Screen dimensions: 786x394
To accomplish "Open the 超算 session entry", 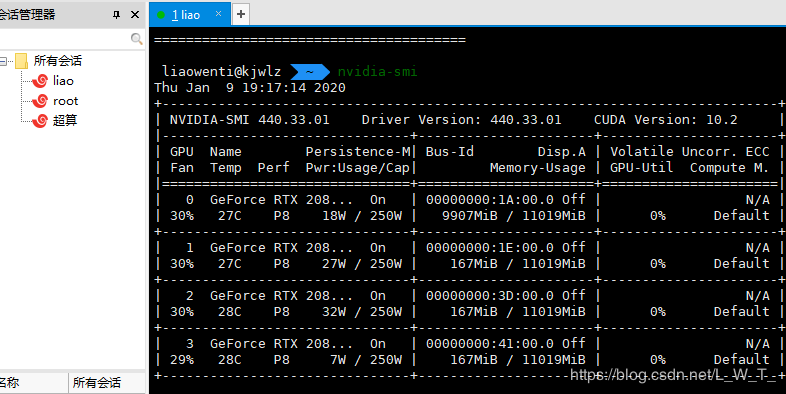I will [x=65, y=120].
